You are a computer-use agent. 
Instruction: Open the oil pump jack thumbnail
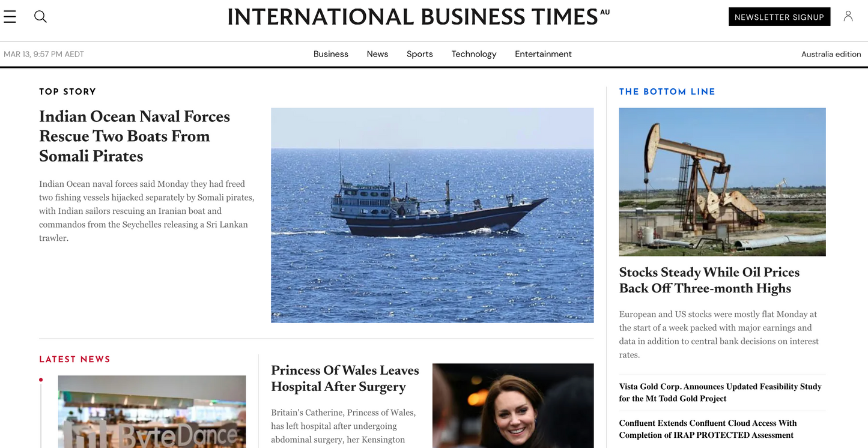723,182
